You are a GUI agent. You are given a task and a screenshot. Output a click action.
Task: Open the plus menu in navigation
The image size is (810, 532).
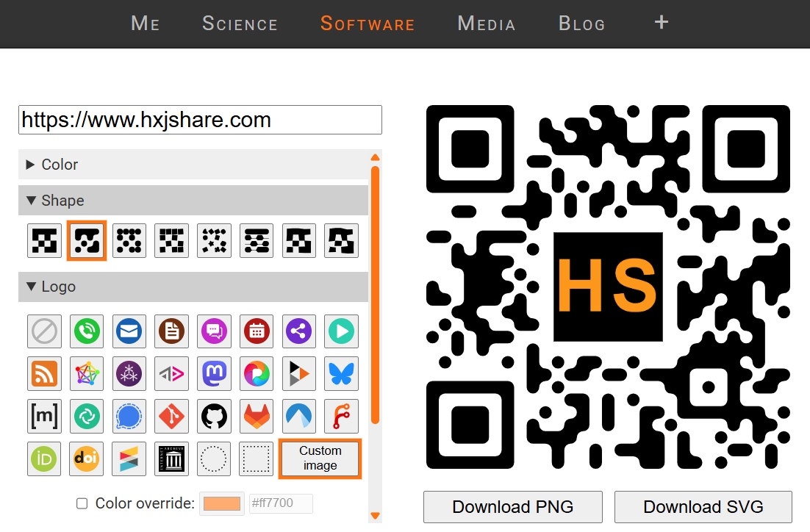(x=662, y=22)
